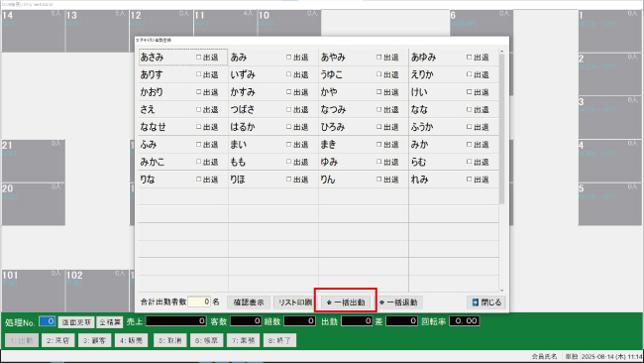Image resolution: width=644 pixels, height=363 pixels.
Task: Click the 画面更新 refresh button
Action: 76,322
